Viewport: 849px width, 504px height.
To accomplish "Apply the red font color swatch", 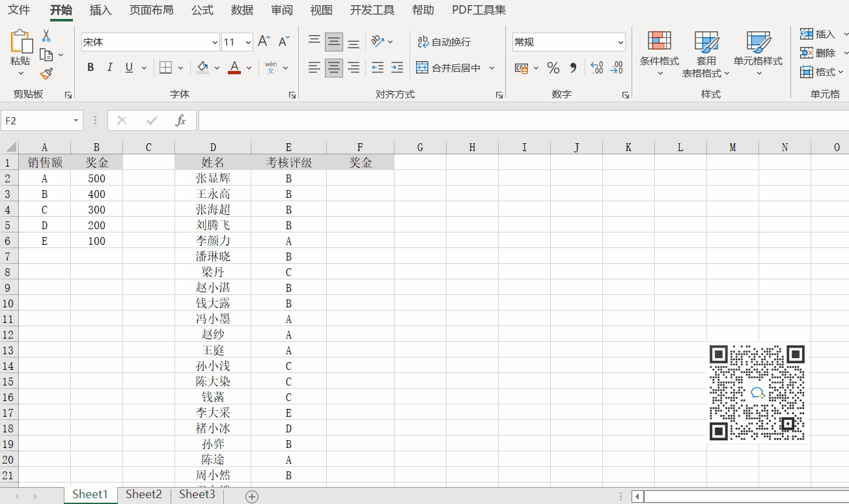I will (234, 67).
